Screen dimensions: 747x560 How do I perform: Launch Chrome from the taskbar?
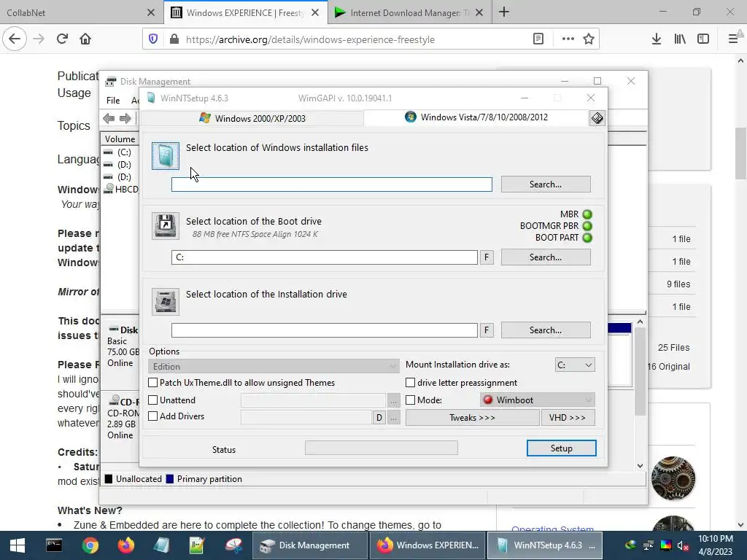90,545
